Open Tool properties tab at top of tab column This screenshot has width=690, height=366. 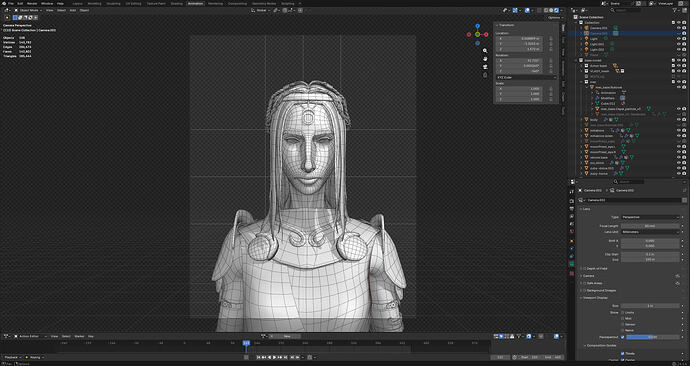point(572,191)
